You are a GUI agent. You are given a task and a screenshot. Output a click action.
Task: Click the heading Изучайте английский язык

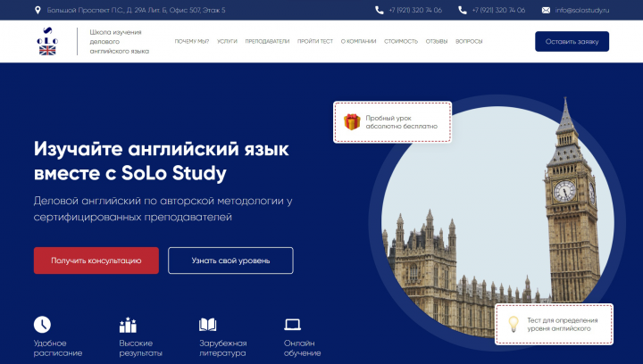[x=161, y=161]
